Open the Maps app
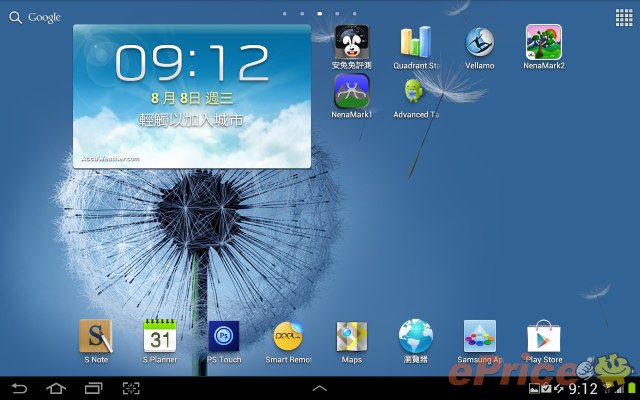This screenshot has height=400, width=640. [x=352, y=337]
